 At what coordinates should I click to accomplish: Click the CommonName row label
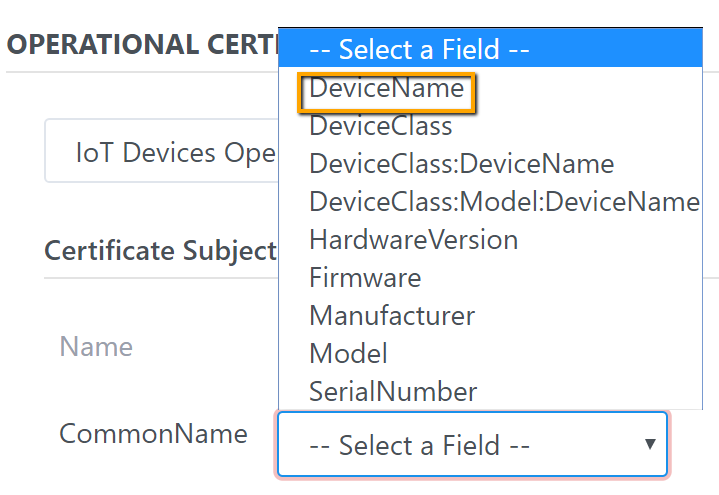click(153, 434)
